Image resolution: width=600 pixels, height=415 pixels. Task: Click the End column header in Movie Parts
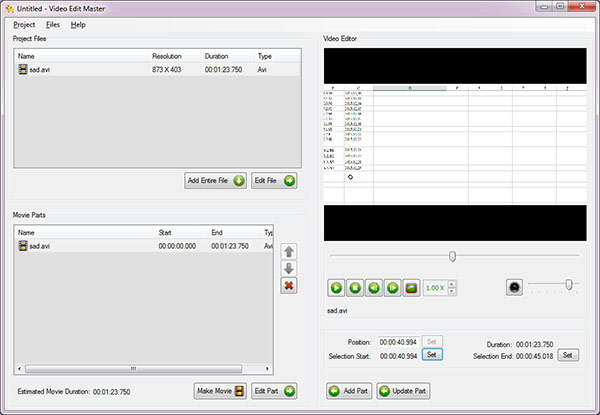coord(234,233)
